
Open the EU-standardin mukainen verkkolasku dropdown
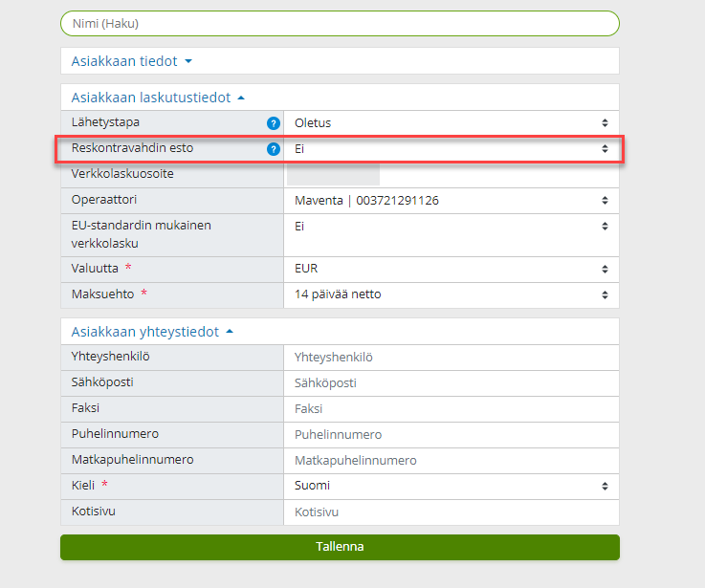tap(451, 227)
